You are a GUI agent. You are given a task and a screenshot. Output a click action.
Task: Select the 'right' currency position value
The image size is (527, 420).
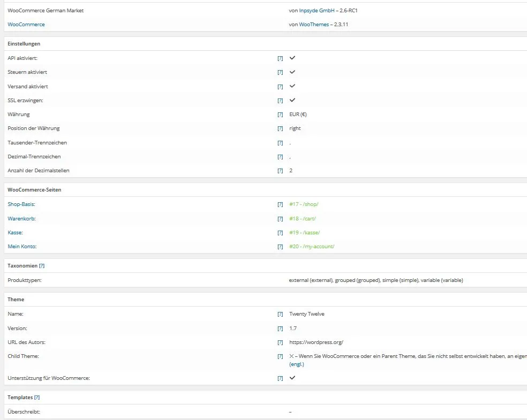(x=295, y=128)
